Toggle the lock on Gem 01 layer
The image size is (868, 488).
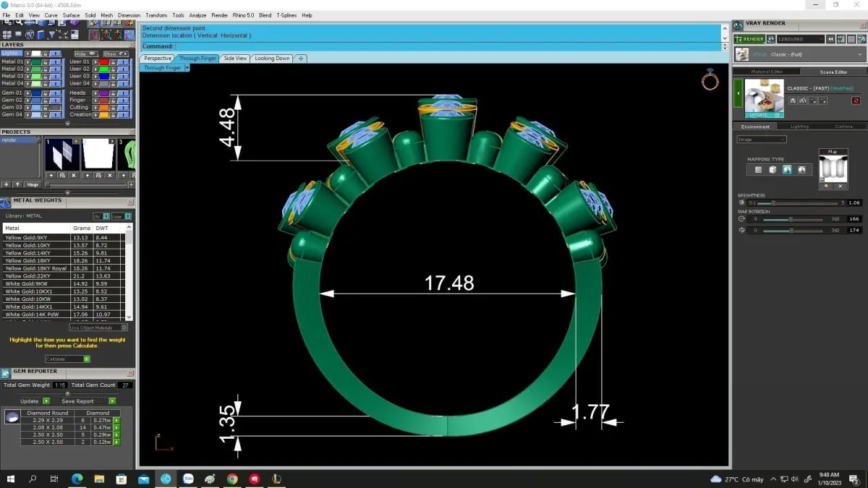[46, 93]
